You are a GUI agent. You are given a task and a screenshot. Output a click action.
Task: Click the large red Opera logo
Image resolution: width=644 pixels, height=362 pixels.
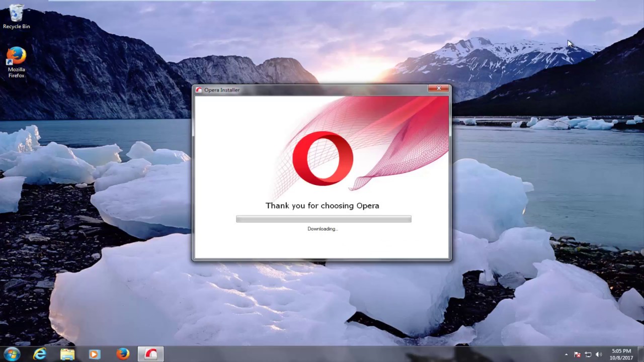[x=323, y=158]
